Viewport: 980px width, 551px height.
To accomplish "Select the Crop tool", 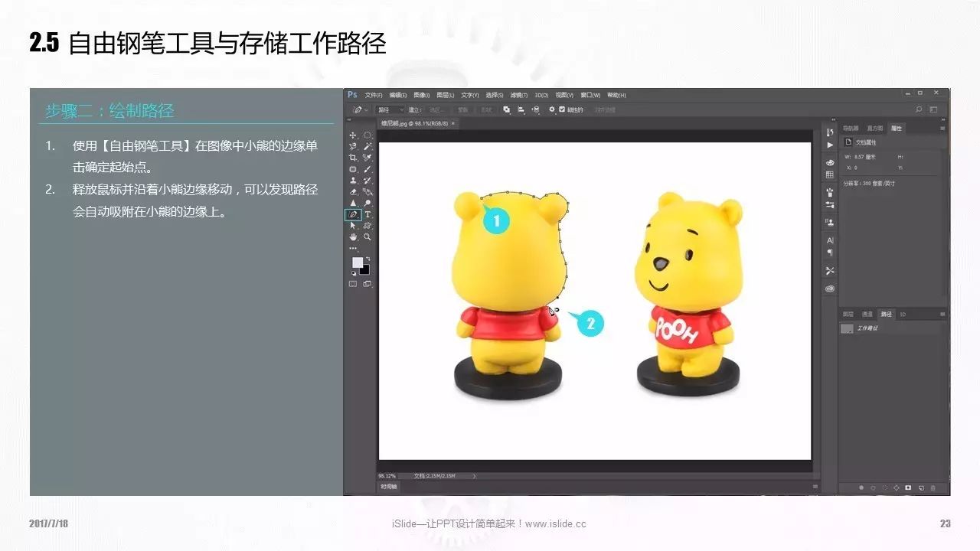I will [353, 158].
